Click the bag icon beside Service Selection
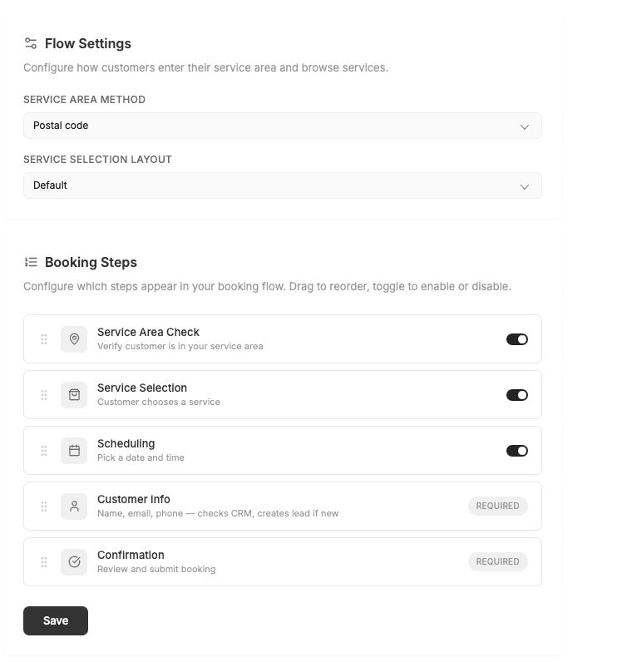 pos(74,394)
